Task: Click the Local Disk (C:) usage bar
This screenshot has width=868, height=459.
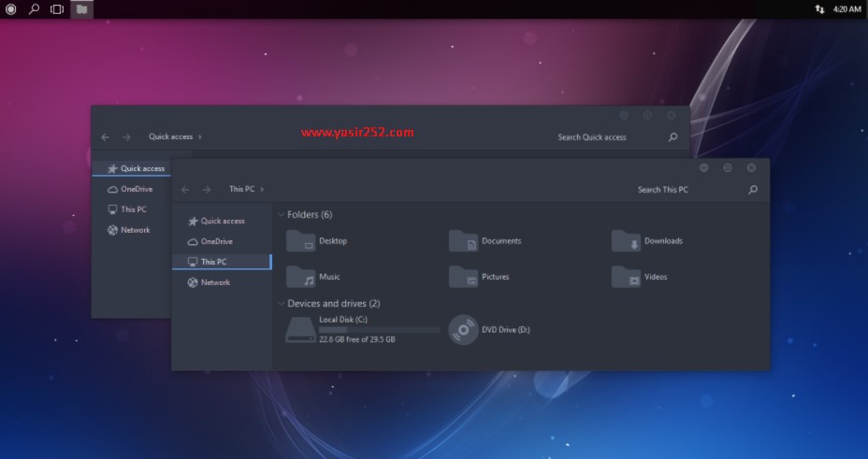Action: 379,330
